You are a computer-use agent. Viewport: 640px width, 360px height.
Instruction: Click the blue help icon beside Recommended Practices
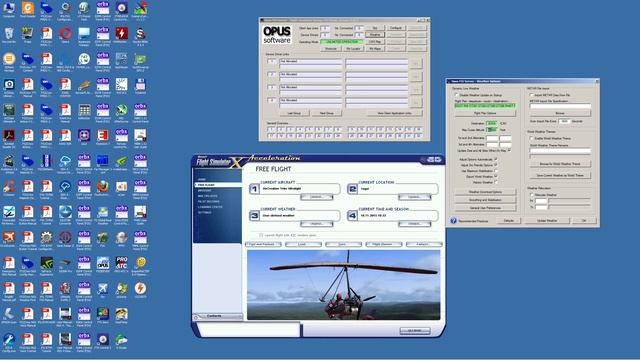453,220
